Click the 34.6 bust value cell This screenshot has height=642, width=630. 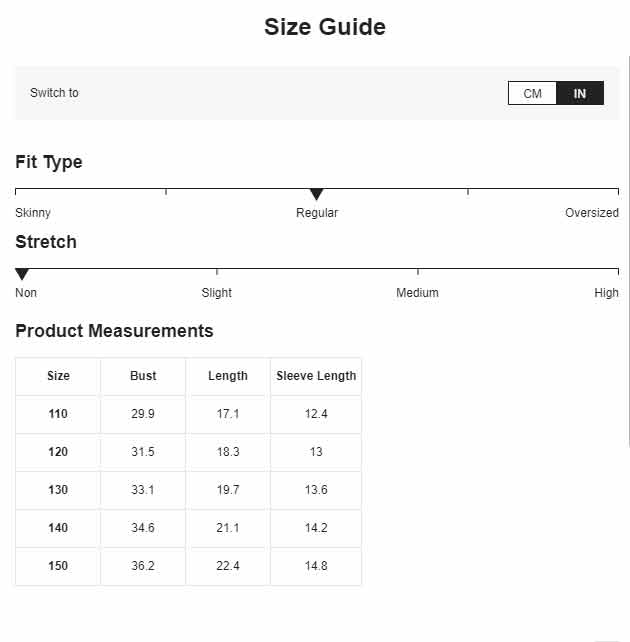(x=143, y=528)
